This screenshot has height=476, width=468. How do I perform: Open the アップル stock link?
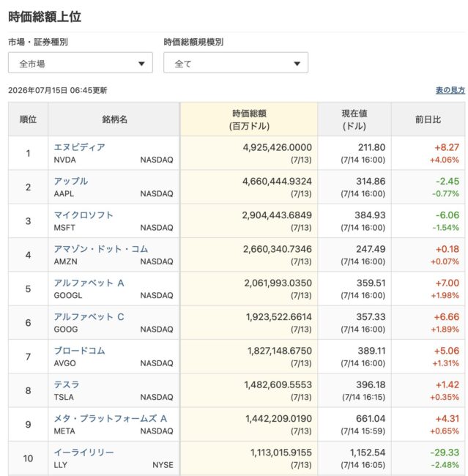[71, 181]
